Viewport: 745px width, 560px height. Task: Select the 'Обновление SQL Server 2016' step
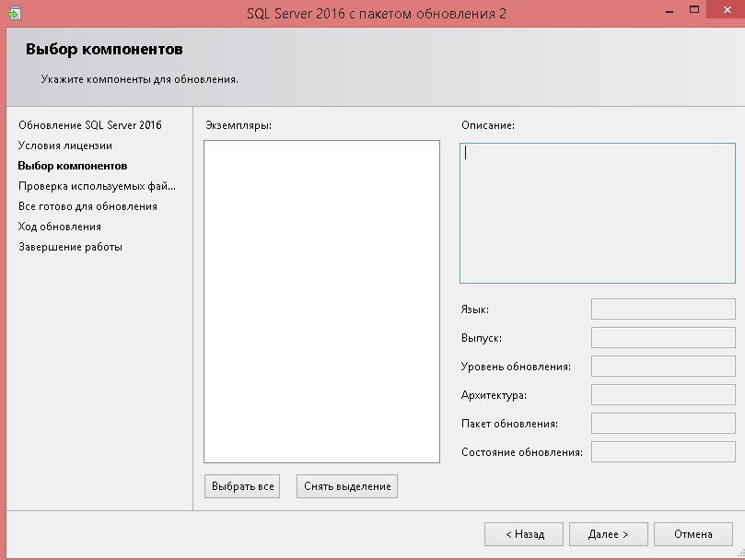[x=90, y=125]
